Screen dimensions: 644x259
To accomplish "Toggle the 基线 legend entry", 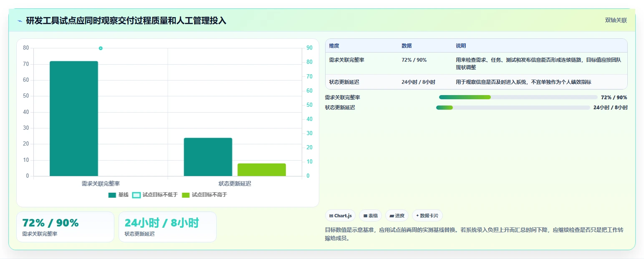I will 118,195.
